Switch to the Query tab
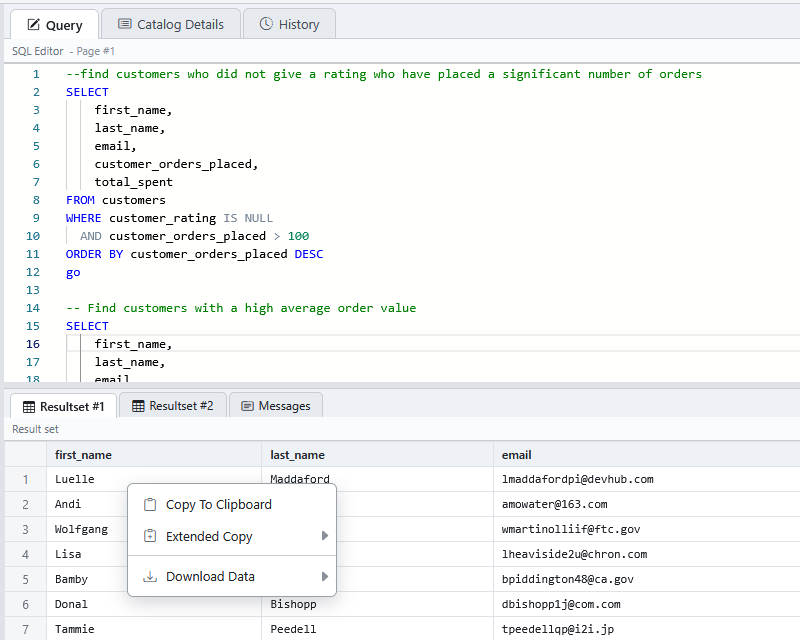The image size is (800, 640). [55, 24]
